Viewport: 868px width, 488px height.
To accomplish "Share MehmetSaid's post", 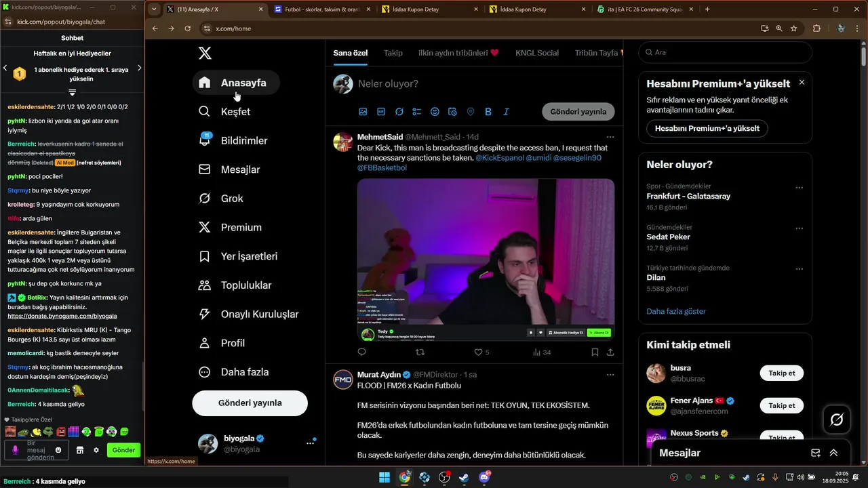I will click(x=610, y=352).
